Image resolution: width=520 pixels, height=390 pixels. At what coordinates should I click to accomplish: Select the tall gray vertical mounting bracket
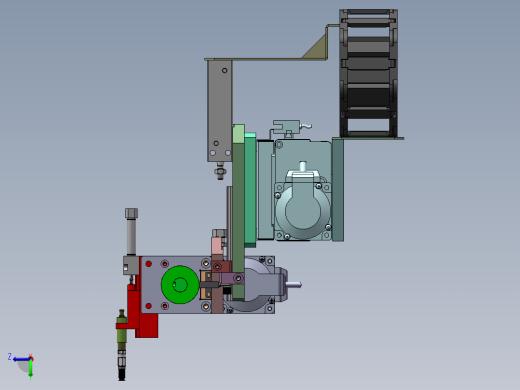(x=220, y=111)
